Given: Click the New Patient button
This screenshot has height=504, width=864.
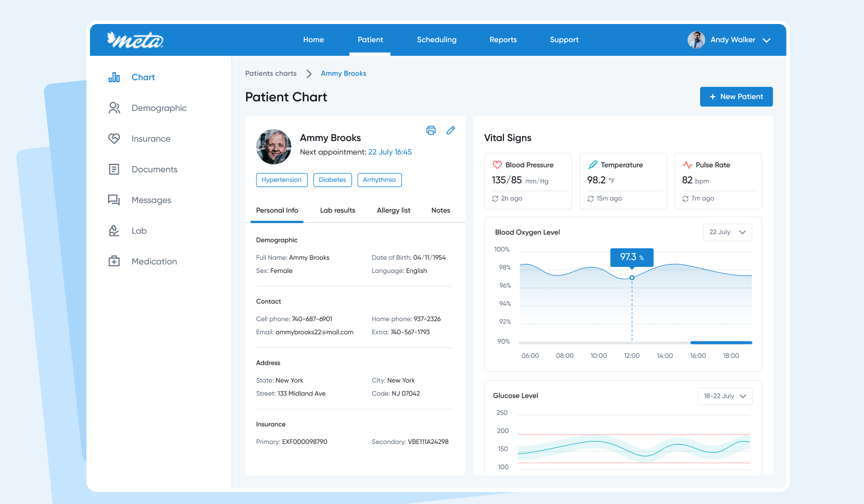Looking at the screenshot, I should [x=736, y=97].
